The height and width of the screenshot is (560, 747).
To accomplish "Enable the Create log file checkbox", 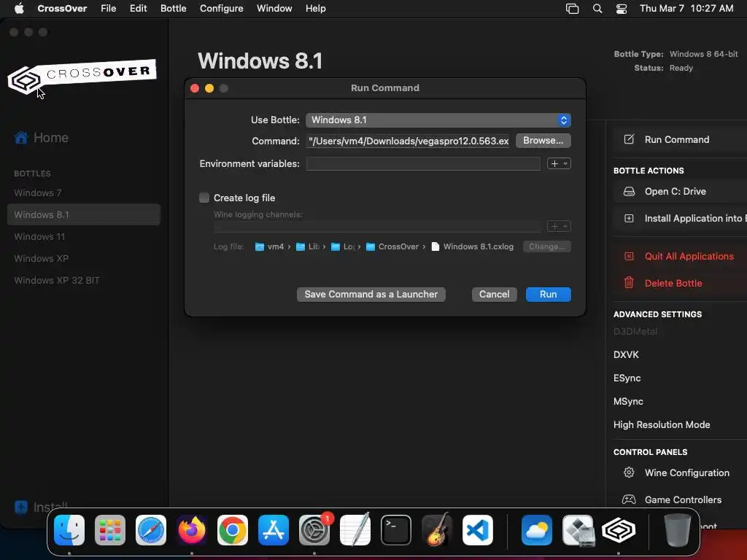I will click(204, 198).
